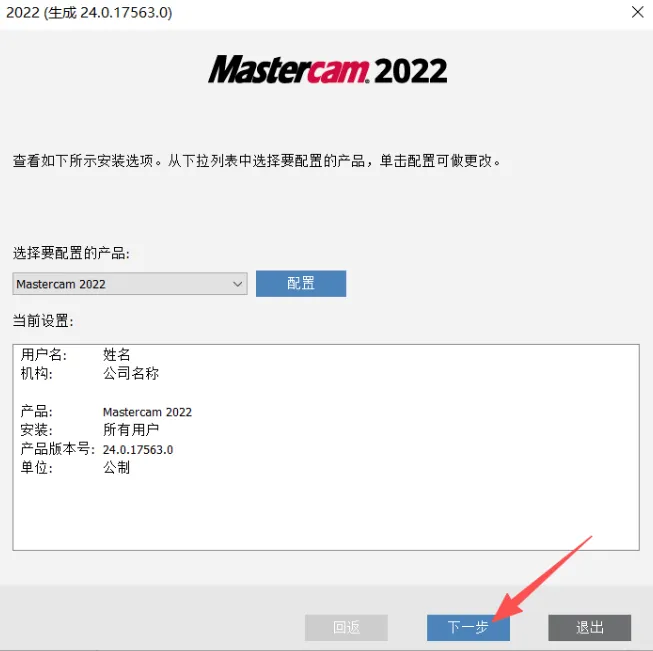Exit setup via the 退出 button
This screenshot has width=653, height=651.
(x=589, y=627)
